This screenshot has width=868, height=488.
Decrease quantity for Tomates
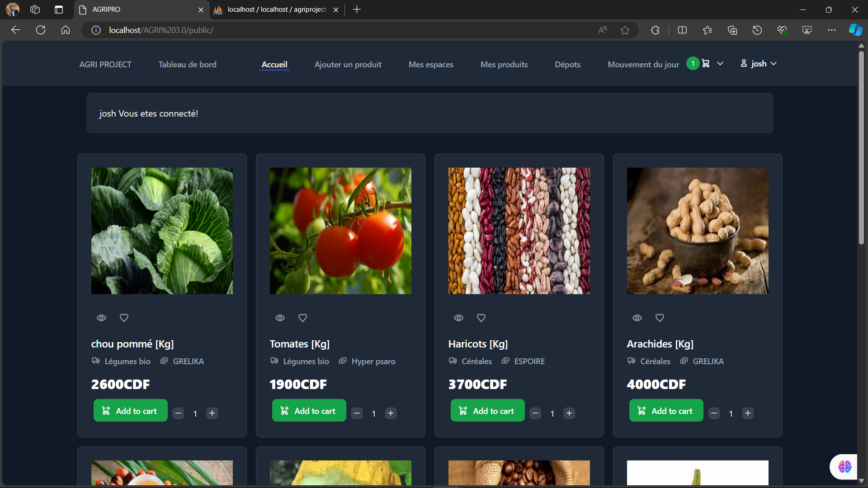(357, 413)
